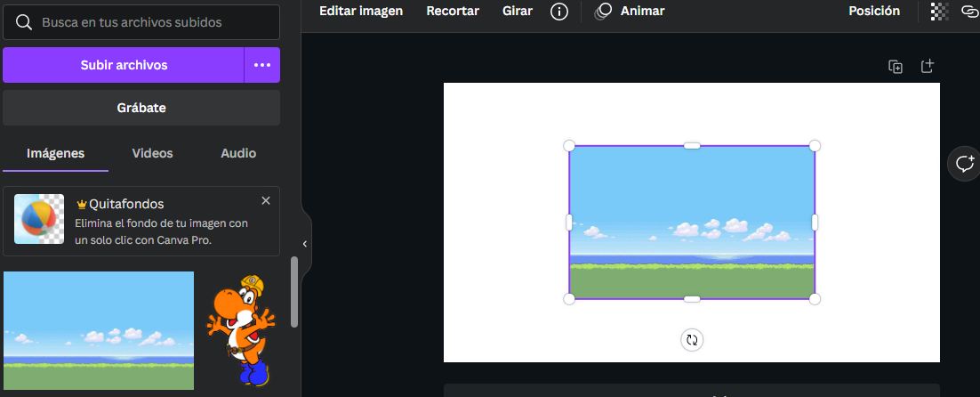Dismiss the Quitafondos promo card
The image size is (980, 397).
coord(266,200)
